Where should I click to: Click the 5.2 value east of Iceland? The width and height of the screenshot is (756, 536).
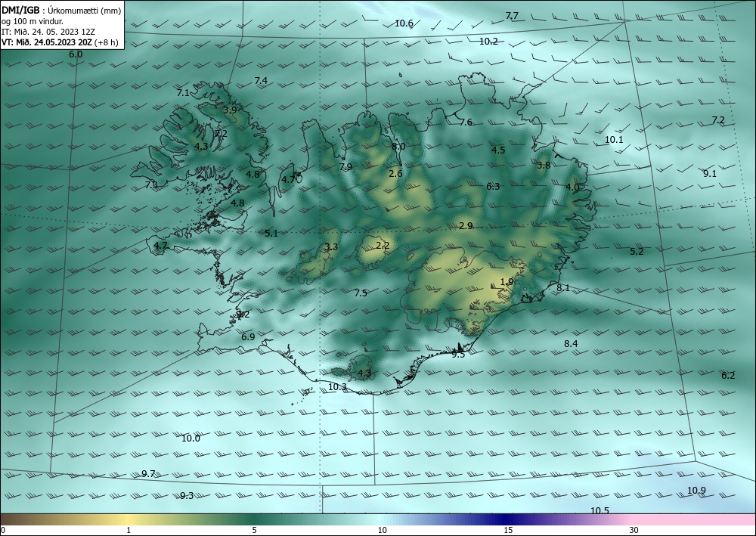(x=637, y=252)
